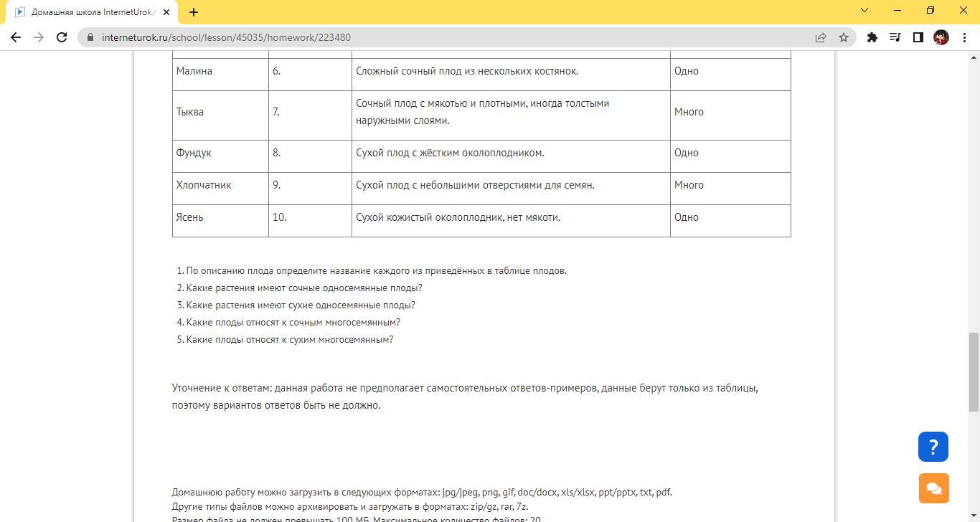Click the line 'Домашнюю работу можно загрузить'
This screenshot has width=980, height=522.
(422, 492)
